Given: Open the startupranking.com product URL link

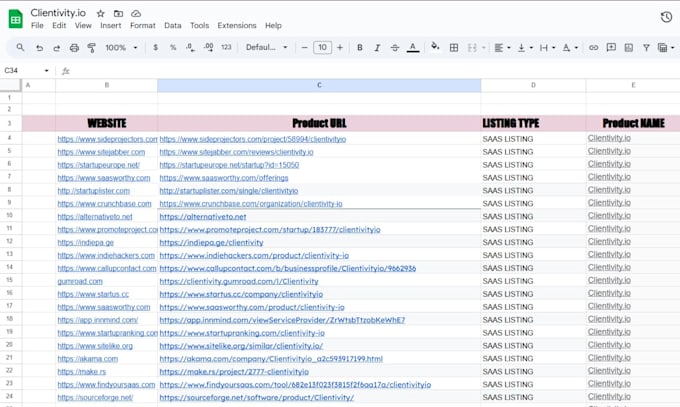Looking at the screenshot, I should (x=242, y=333).
